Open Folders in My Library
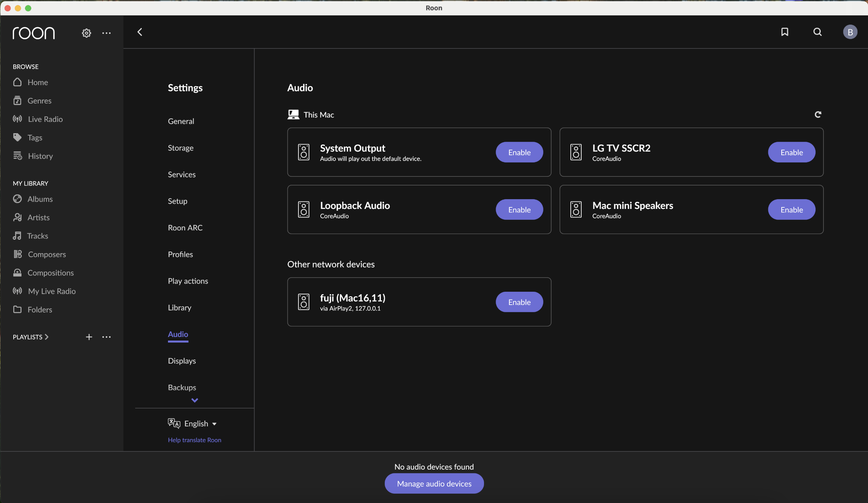The image size is (868, 503). coord(32,310)
